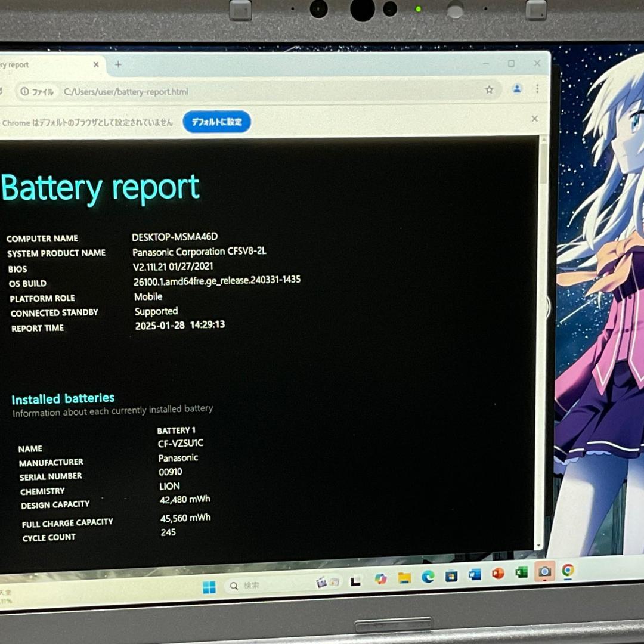Open File Explorer from the taskbar
The height and width of the screenshot is (644, 644).
point(405,578)
